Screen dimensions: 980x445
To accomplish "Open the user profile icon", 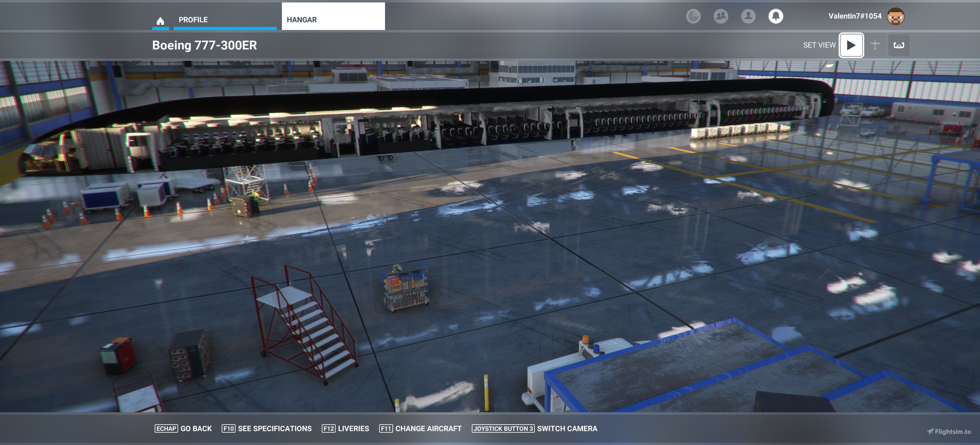I will tap(749, 16).
